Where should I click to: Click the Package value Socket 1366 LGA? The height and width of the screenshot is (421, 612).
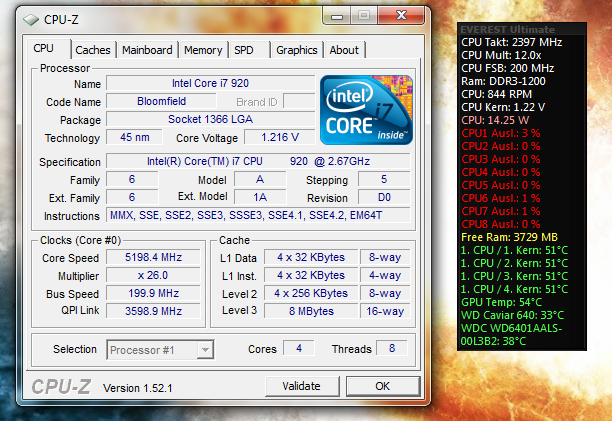pyautogui.click(x=210, y=119)
